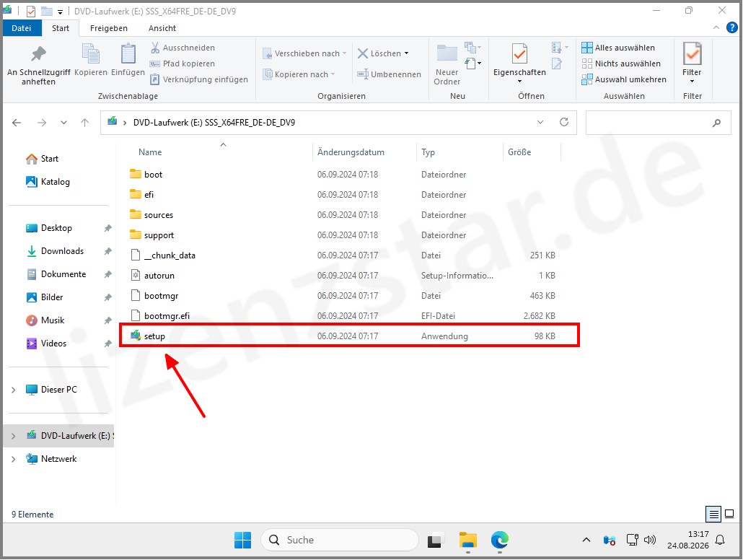Open the Windows Start button
Screen dimensions: 743x560
(242, 540)
